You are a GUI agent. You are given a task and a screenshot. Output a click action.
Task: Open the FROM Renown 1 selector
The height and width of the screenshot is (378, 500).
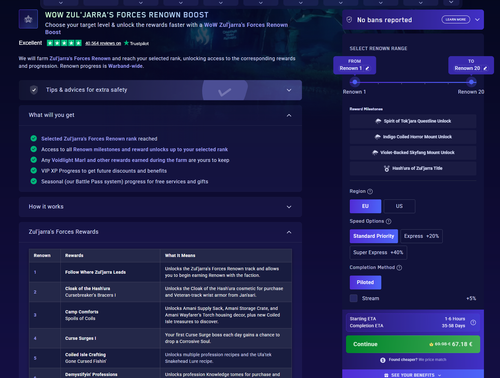pyautogui.click(x=355, y=65)
